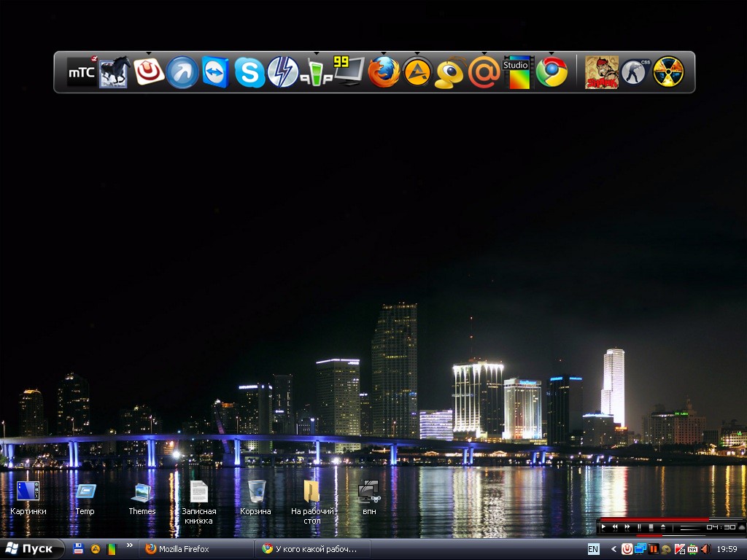Expand the Quick Launch overflow chevron
The height and width of the screenshot is (560, 747).
pos(130,545)
